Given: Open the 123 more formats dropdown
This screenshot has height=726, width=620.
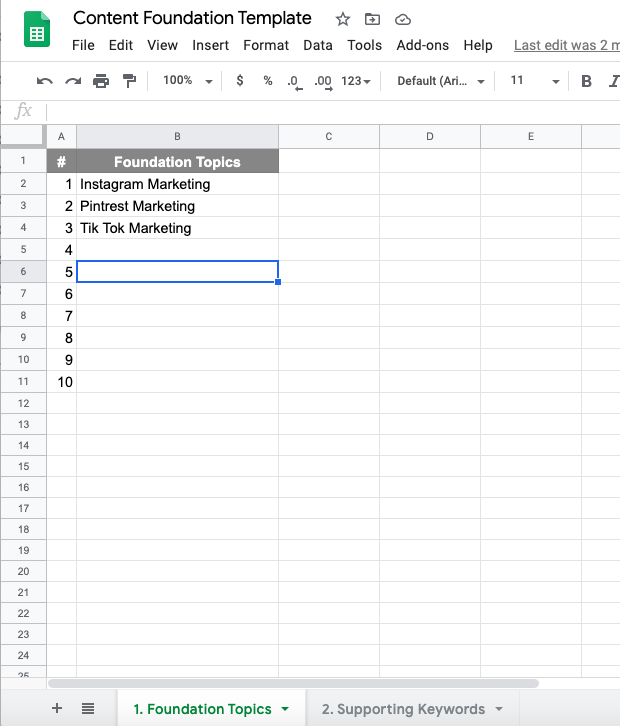Looking at the screenshot, I should coord(356,81).
